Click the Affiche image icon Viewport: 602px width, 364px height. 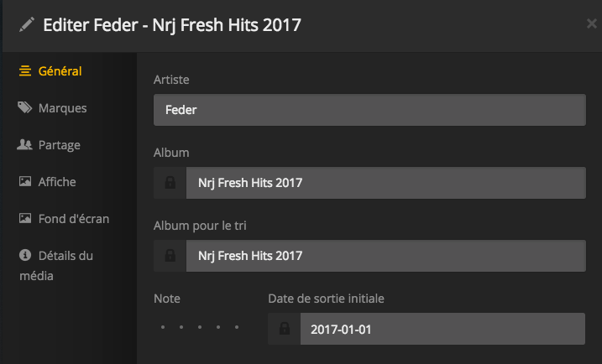click(25, 182)
